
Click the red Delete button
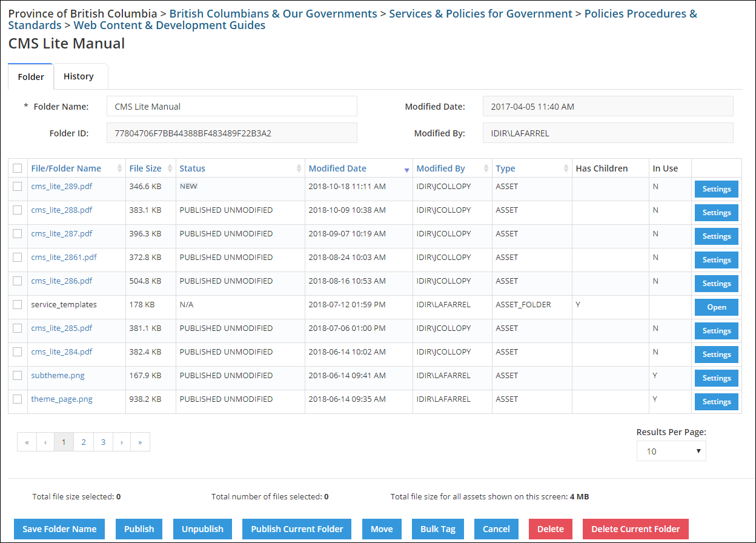551,529
